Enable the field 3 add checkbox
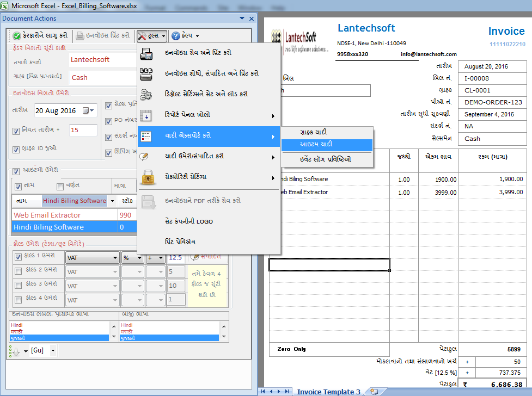This screenshot has height=396, width=532. 19,286
